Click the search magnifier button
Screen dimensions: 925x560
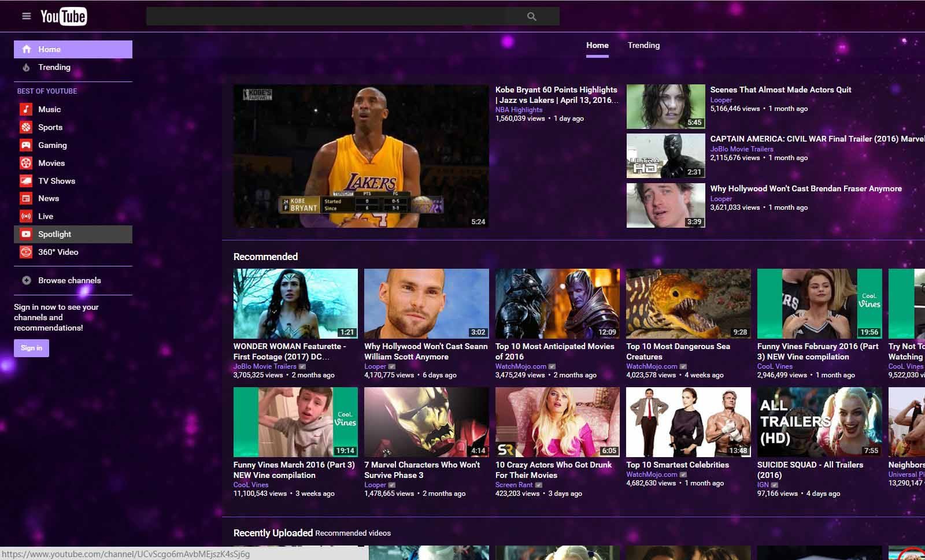[532, 17]
